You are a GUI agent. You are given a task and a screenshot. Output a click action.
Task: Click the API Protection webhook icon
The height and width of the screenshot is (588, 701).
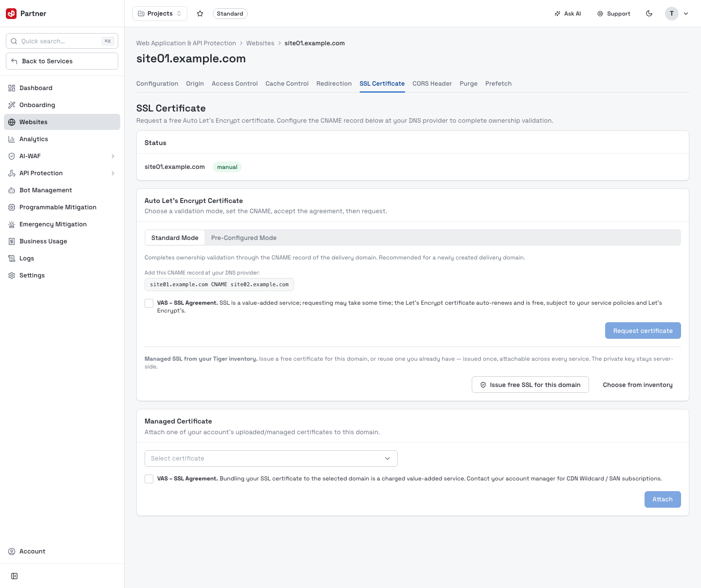click(12, 173)
